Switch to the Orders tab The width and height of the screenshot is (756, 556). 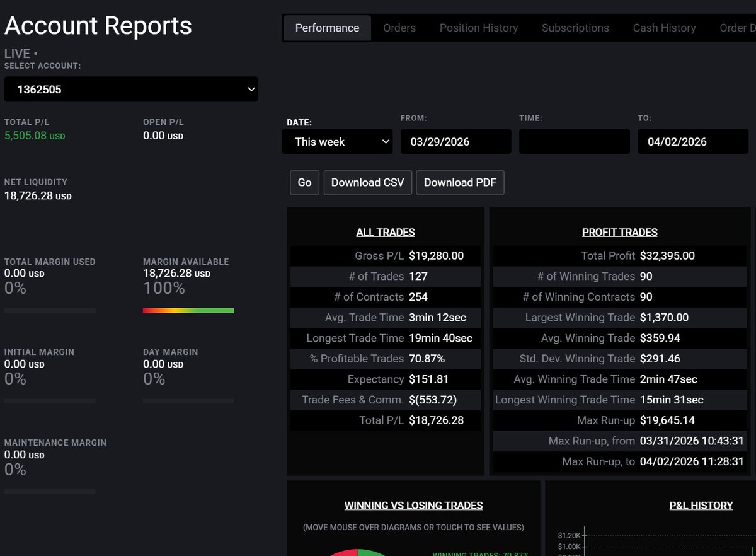coord(399,28)
